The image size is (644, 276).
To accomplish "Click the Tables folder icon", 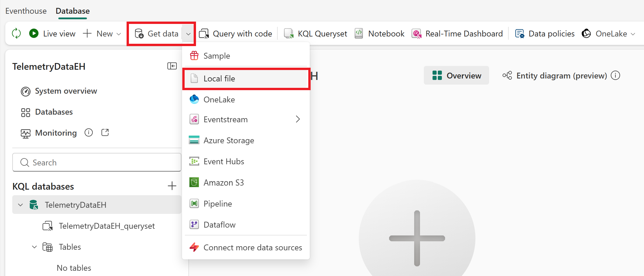I will coord(48,247).
